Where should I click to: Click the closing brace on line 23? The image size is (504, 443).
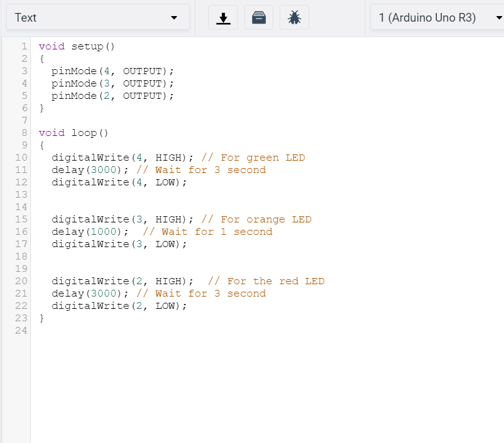pyautogui.click(x=41, y=318)
